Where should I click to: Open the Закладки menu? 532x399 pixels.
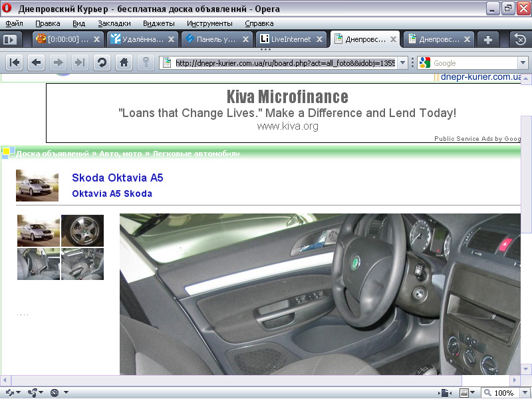click(x=114, y=23)
